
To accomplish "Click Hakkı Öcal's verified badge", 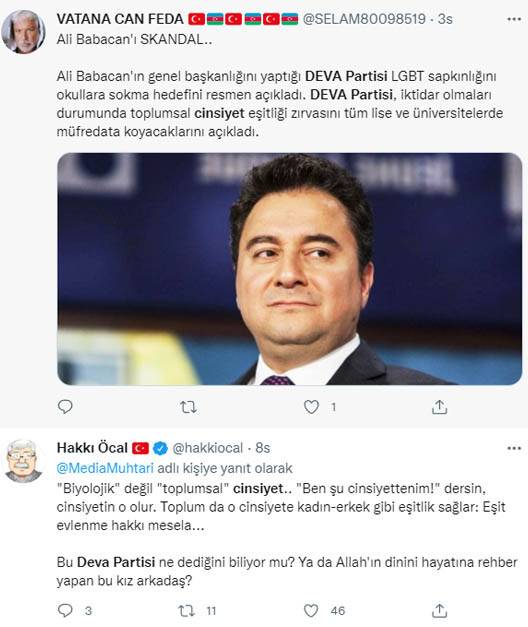I will 160,448.
